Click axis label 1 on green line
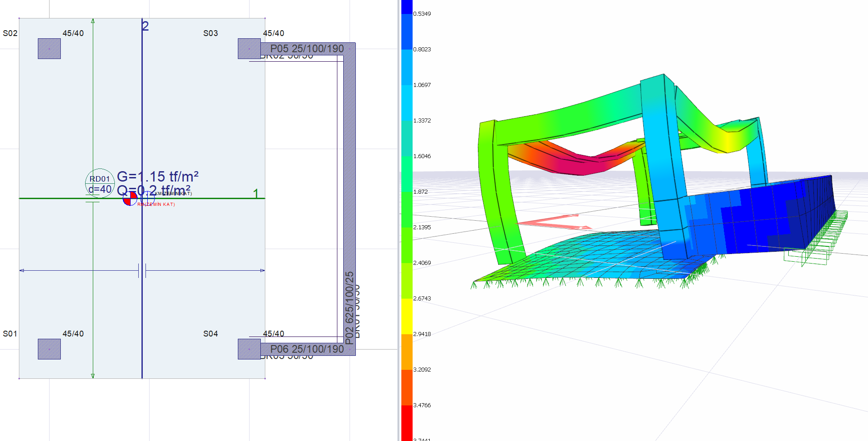Image resolution: width=868 pixels, height=441 pixels. (256, 193)
